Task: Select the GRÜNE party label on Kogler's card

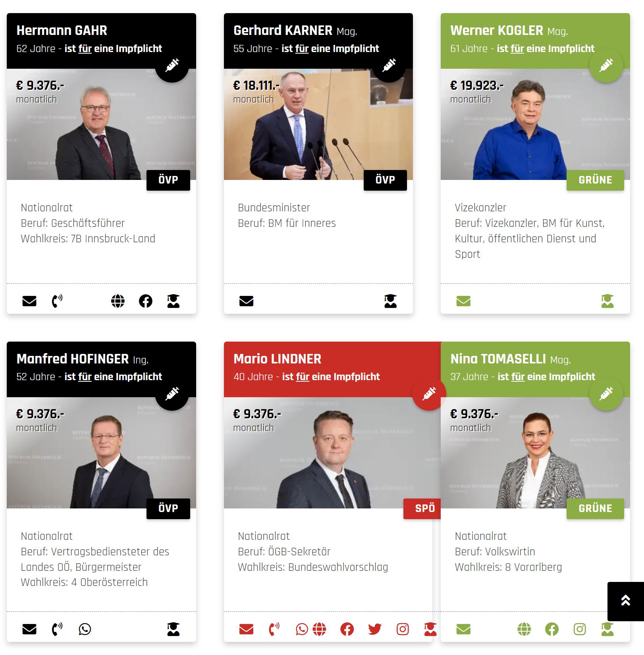Action: pyautogui.click(x=595, y=180)
